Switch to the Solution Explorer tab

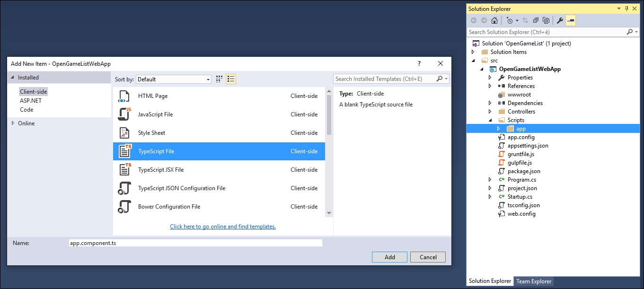pos(490,281)
